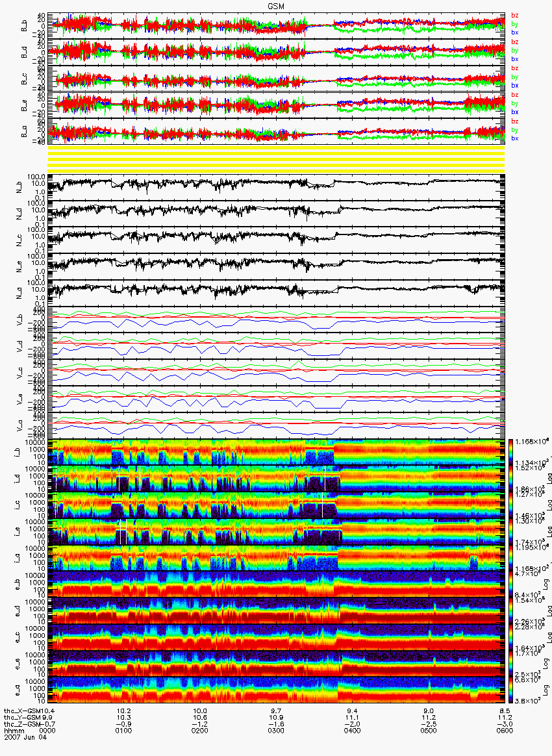
Task: Pick the V_a velocity axis label
Action: pyautogui.click(x=19, y=425)
